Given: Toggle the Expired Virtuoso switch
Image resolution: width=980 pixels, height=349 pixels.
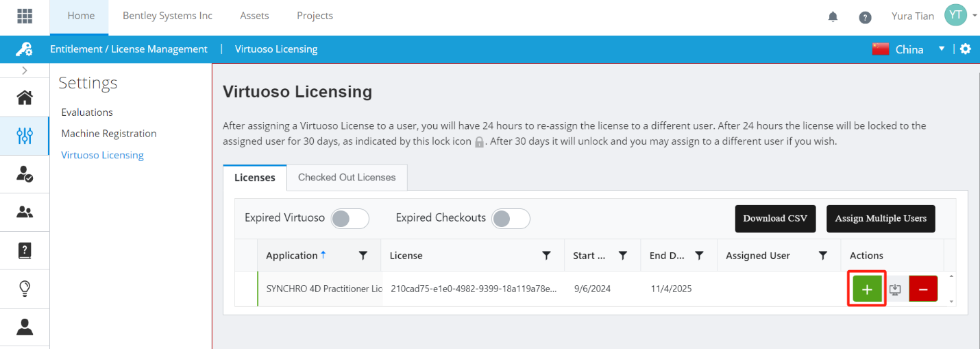Looking at the screenshot, I should click(350, 219).
